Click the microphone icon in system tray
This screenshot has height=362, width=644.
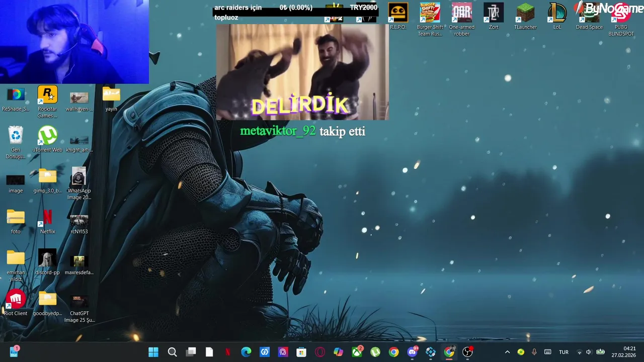click(x=534, y=352)
